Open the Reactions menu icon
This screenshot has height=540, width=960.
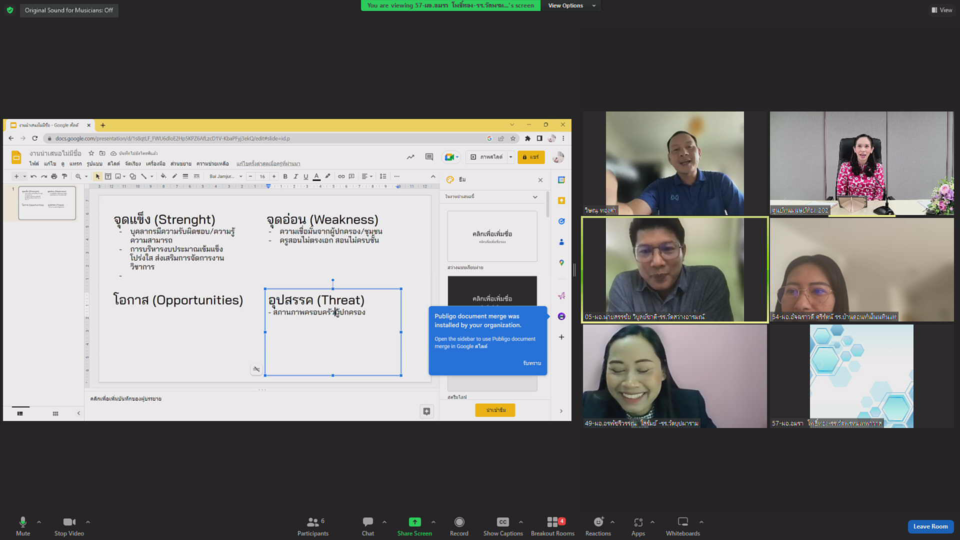point(598,522)
